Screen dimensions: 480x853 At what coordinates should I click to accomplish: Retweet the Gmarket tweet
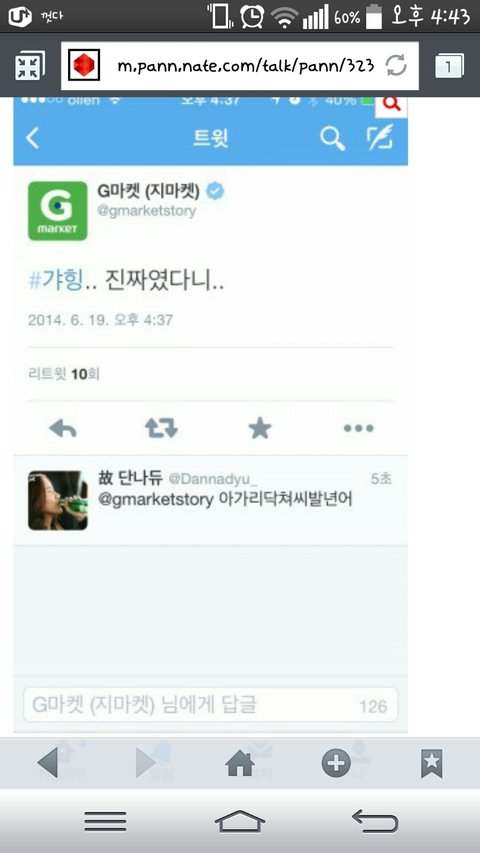click(x=161, y=429)
